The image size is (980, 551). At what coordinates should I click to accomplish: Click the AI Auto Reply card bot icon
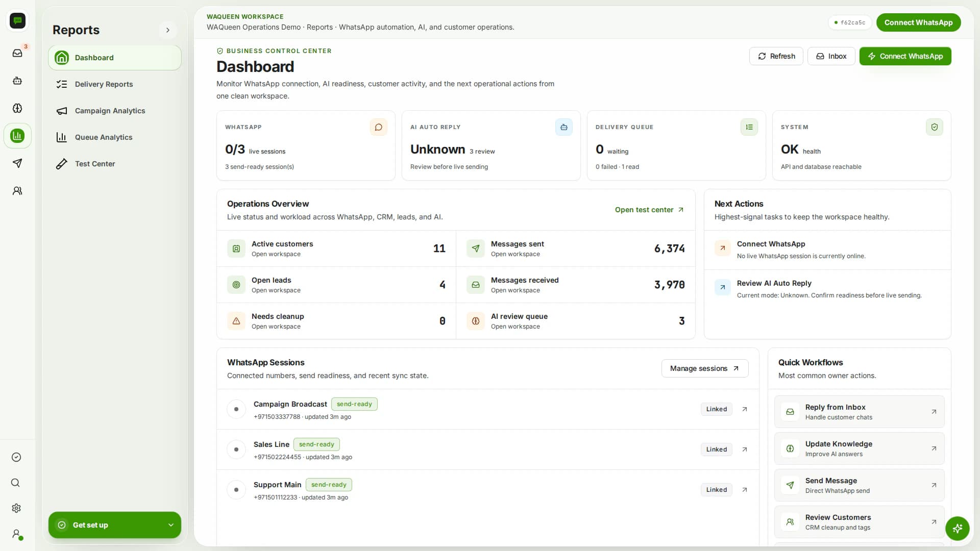coord(564,127)
